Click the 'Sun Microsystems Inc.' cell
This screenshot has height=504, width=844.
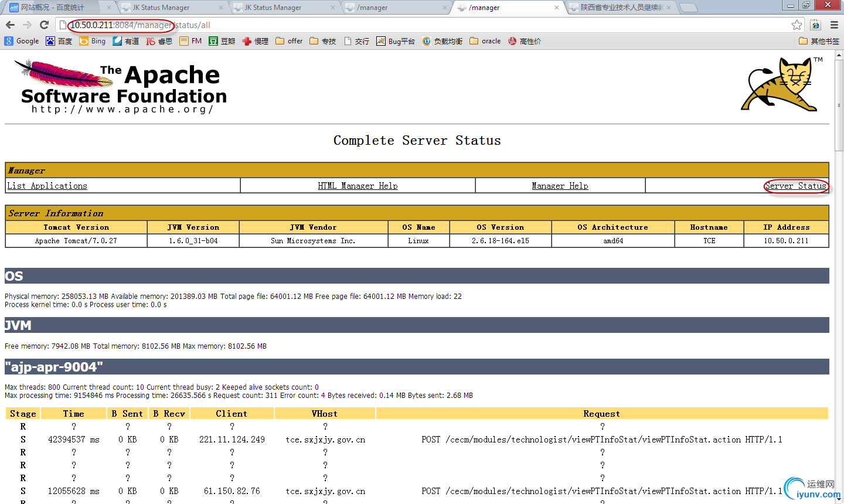[x=314, y=241]
